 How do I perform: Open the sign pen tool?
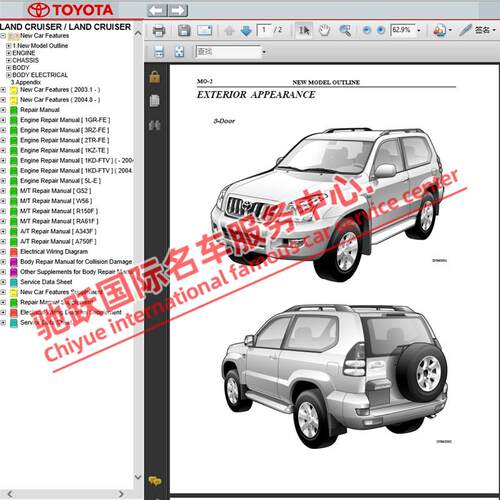(465, 30)
